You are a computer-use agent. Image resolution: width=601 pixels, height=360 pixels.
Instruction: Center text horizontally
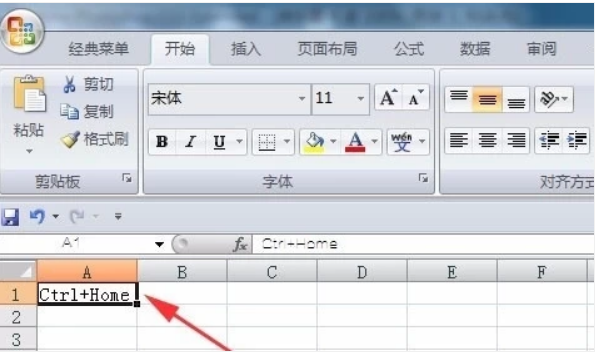[x=487, y=140]
